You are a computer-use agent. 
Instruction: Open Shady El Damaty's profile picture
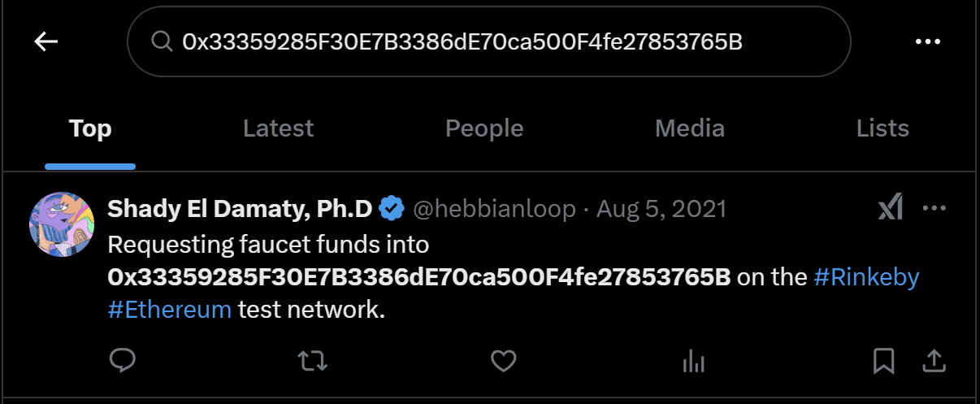(62, 224)
